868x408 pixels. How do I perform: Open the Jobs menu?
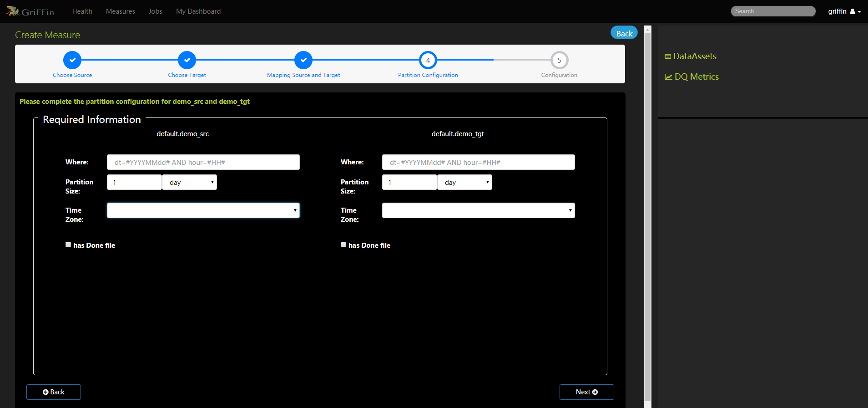click(156, 11)
